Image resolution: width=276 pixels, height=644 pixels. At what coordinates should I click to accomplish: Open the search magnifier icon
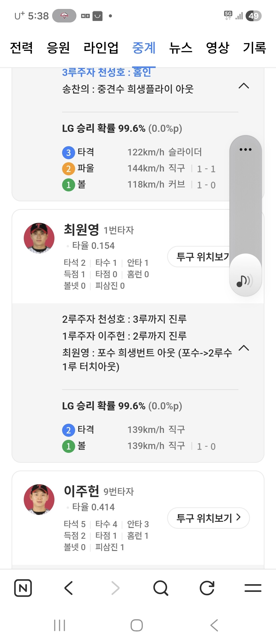160,588
